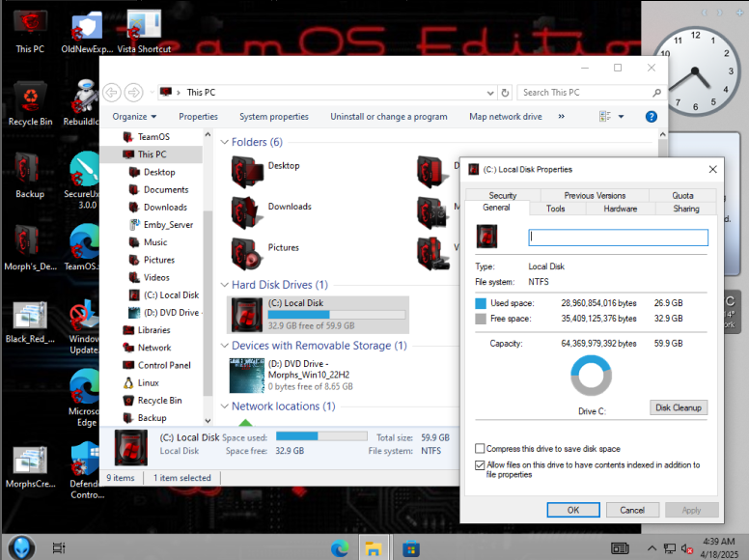Image resolution: width=749 pixels, height=560 pixels.
Task: Open the Organize dropdown menu
Action: click(134, 117)
